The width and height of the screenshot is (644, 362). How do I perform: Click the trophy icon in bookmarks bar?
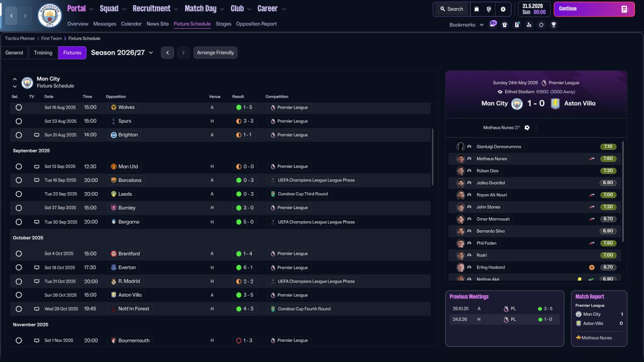click(553, 25)
